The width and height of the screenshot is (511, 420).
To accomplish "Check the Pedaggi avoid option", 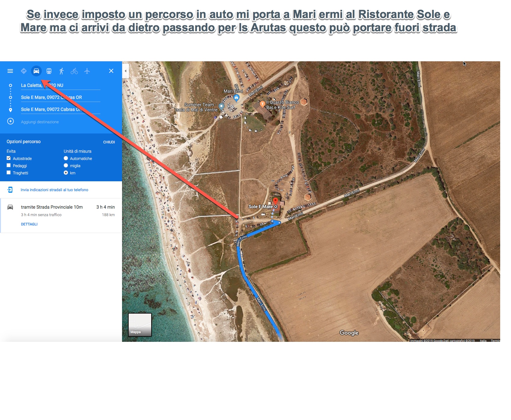I will [9, 165].
